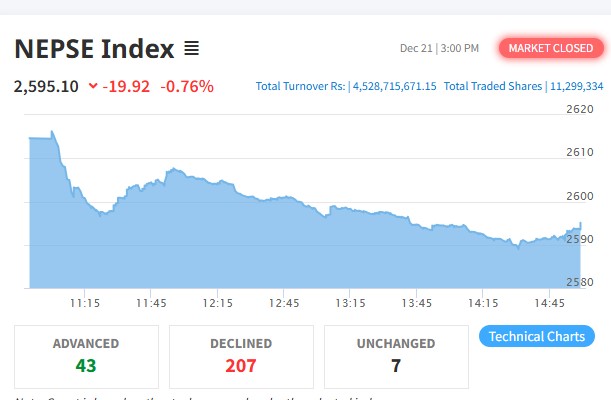Click the -0.76% percent change
Viewport: 611px width, 400px height.
click(x=188, y=86)
